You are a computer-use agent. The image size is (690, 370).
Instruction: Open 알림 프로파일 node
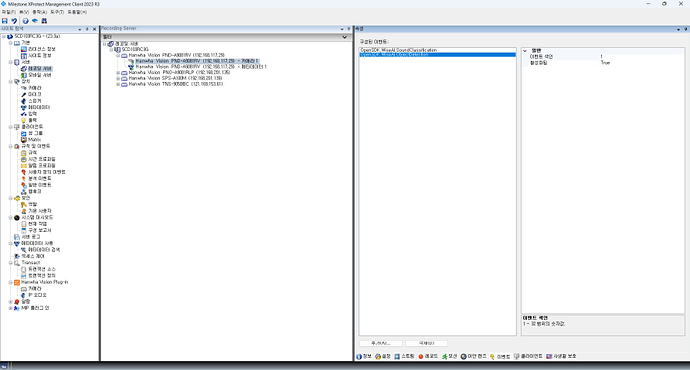(42, 165)
